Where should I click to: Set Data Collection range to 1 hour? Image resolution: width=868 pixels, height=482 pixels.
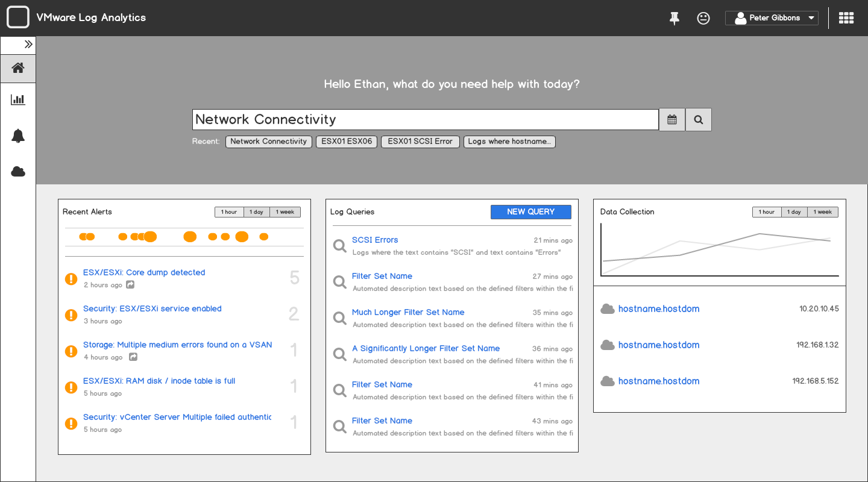[x=767, y=212]
